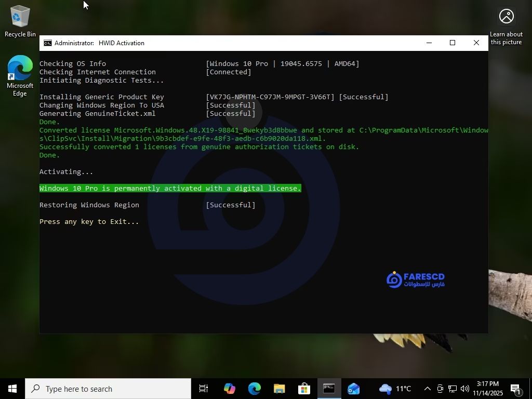Screen dimensions: 532x399
Task: Select the command prompt taskbar icon
Action: tap(329, 389)
